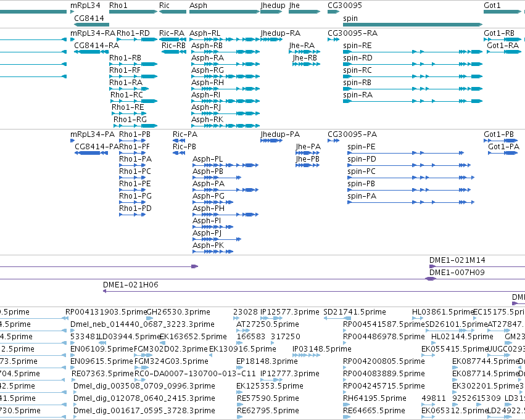Click the teal Asph gene bar
The height and width of the screenshot is (420, 525).
[225, 12]
